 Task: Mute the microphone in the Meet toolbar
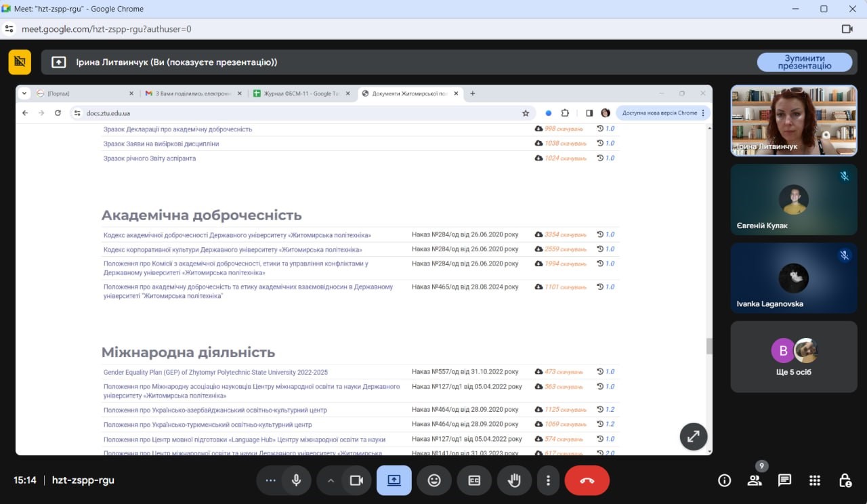click(296, 480)
